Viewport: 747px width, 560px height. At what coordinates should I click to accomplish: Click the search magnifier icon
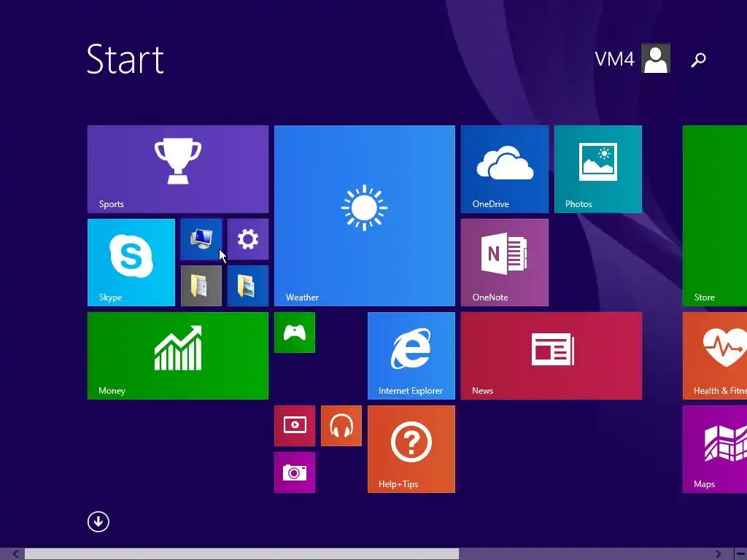698,60
